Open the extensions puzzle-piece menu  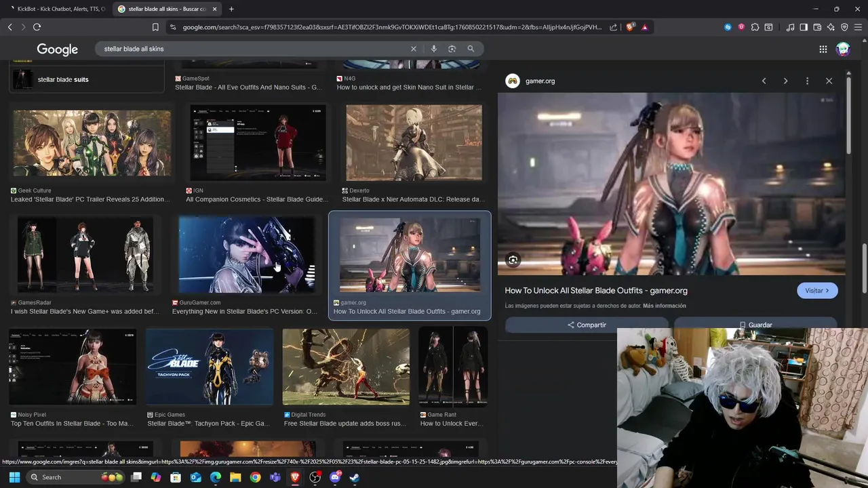[x=755, y=27]
